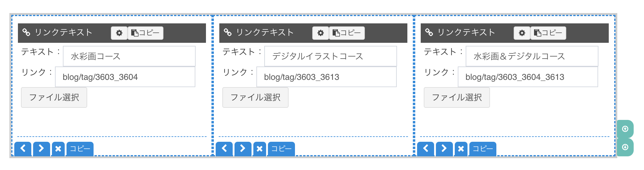The image size is (644, 170).
Task: Move first column left with arrow
Action: click(x=23, y=149)
